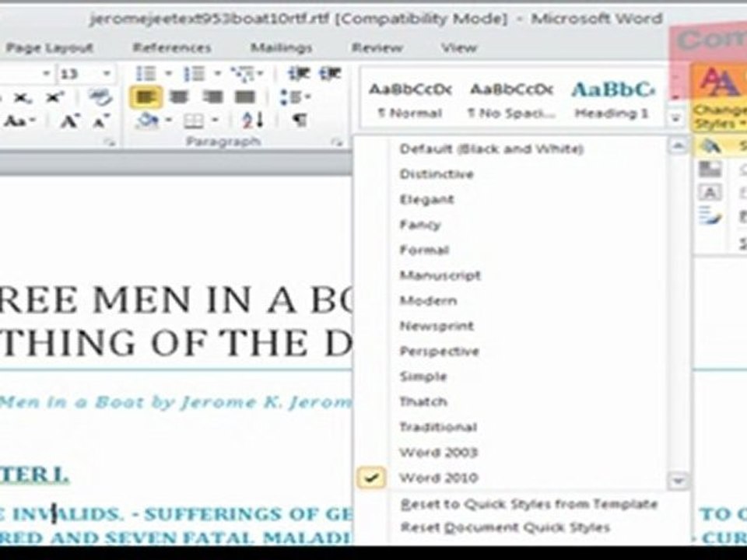Open bullets dropdown arrow
Viewport: 747px width, 560px height.
click(168, 74)
